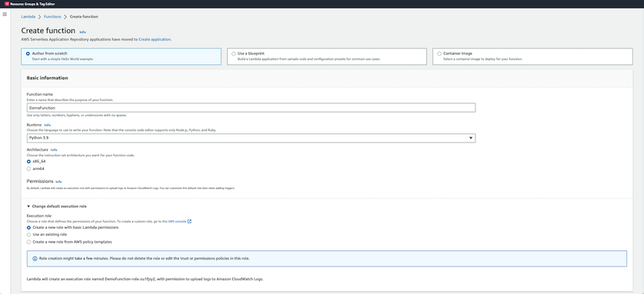Select Use an existing role
644x294 pixels.
click(29, 234)
